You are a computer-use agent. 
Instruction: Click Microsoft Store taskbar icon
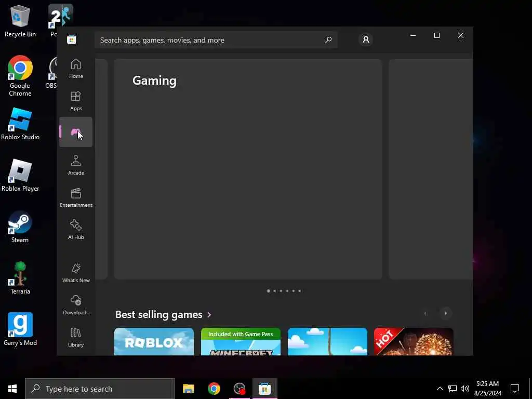pyautogui.click(x=264, y=389)
